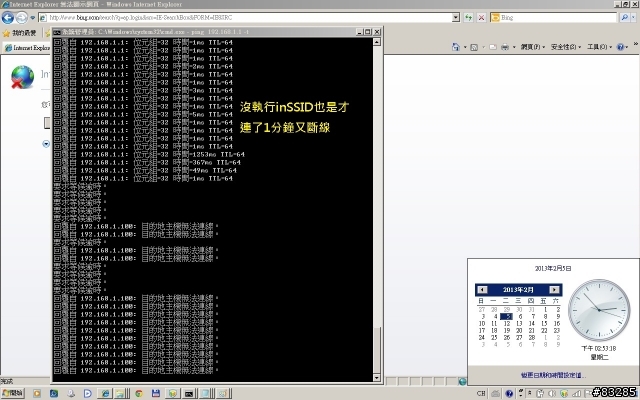Open the Home page icon in IE
640x400 pixels.
(x=456, y=47)
